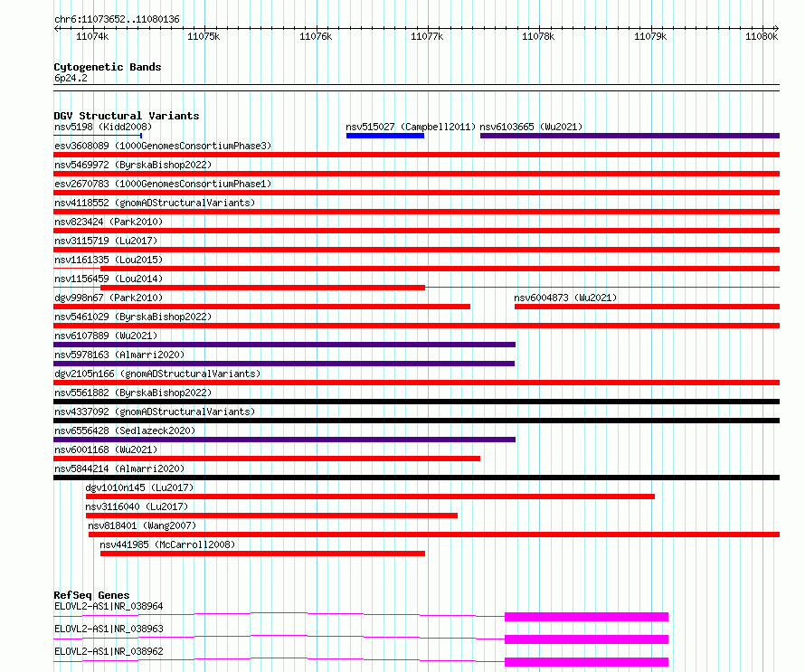Screen dimensions: 805x672
Task: Click the purple bar under nsv6103665
Action: 630,136
